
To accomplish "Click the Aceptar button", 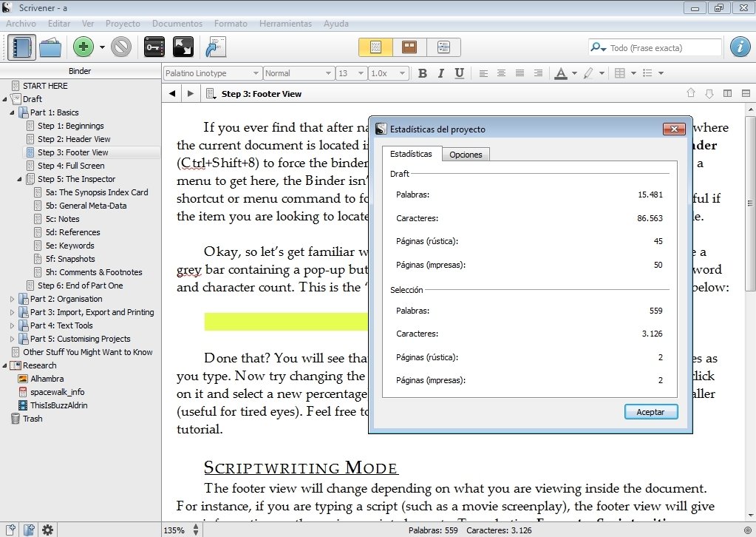I will coord(650,412).
